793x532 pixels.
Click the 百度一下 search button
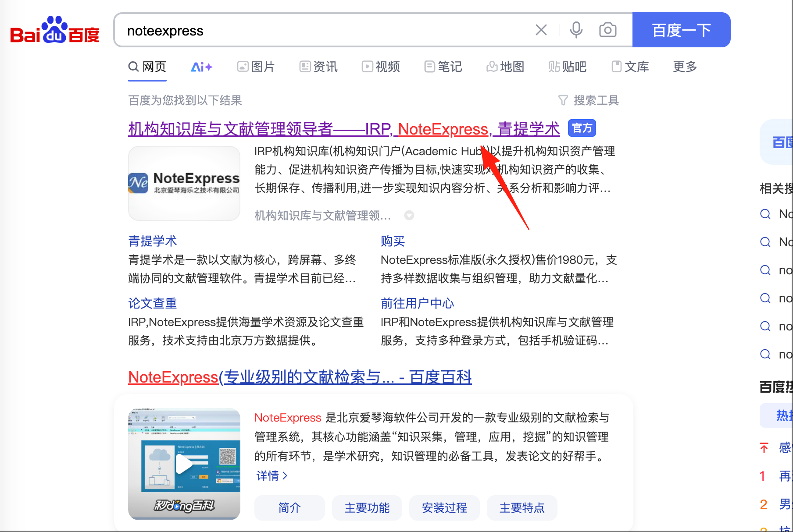(x=681, y=30)
